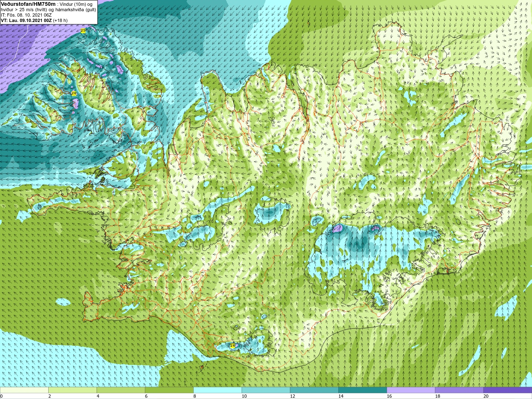Select the above-20 m/s dark purple legend color
The height and width of the screenshot is (399, 532).
tap(507, 390)
